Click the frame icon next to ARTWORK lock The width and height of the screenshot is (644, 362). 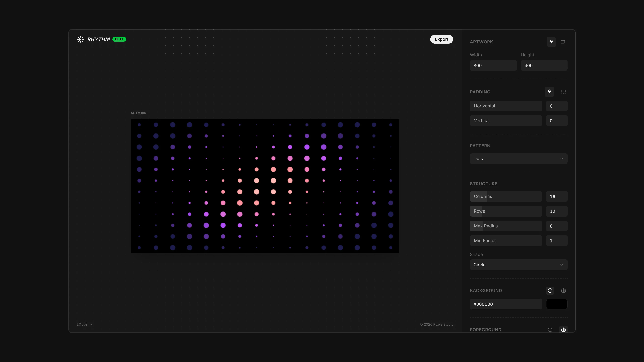pos(563,42)
